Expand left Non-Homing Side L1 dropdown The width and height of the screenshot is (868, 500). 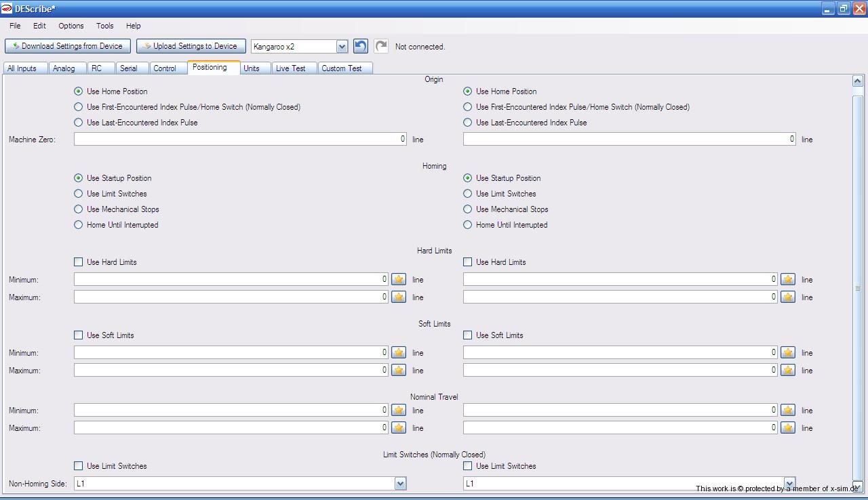(x=400, y=483)
